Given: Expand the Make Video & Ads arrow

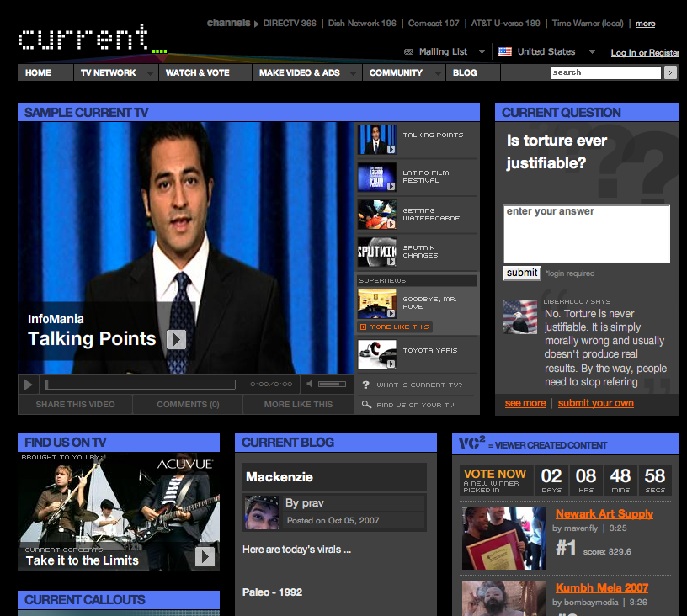Looking at the screenshot, I should (353, 73).
